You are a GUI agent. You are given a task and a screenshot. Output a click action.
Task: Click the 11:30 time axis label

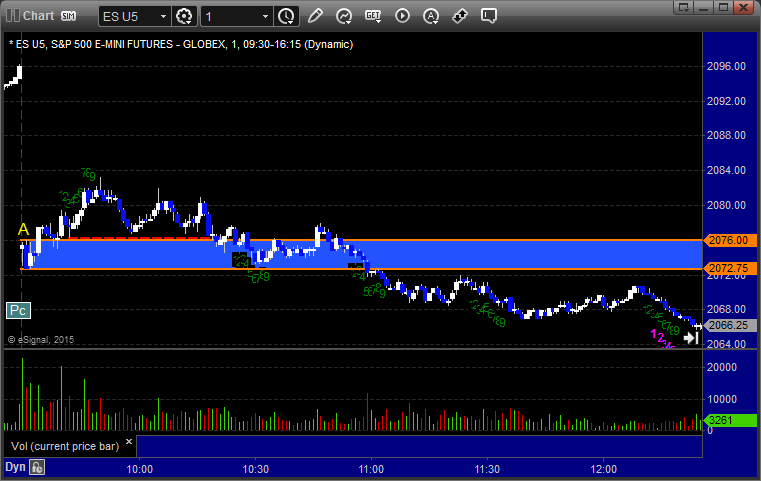(487, 469)
